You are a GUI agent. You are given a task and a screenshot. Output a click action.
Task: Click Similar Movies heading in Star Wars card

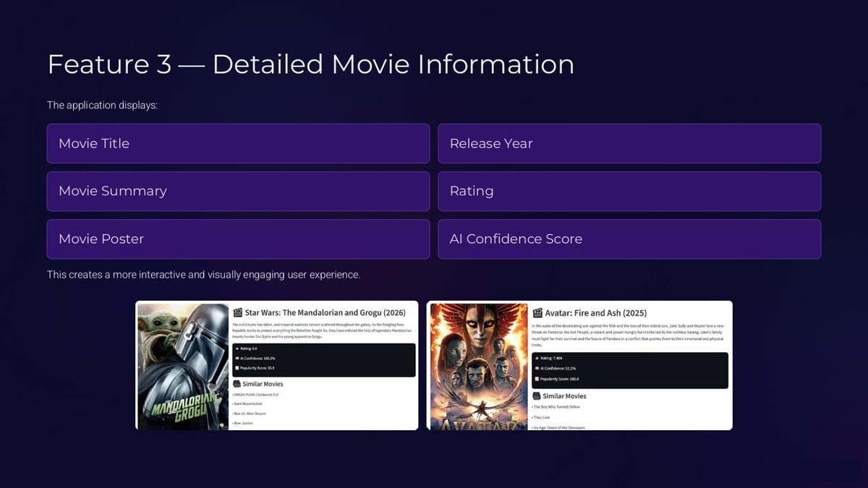[263, 384]
